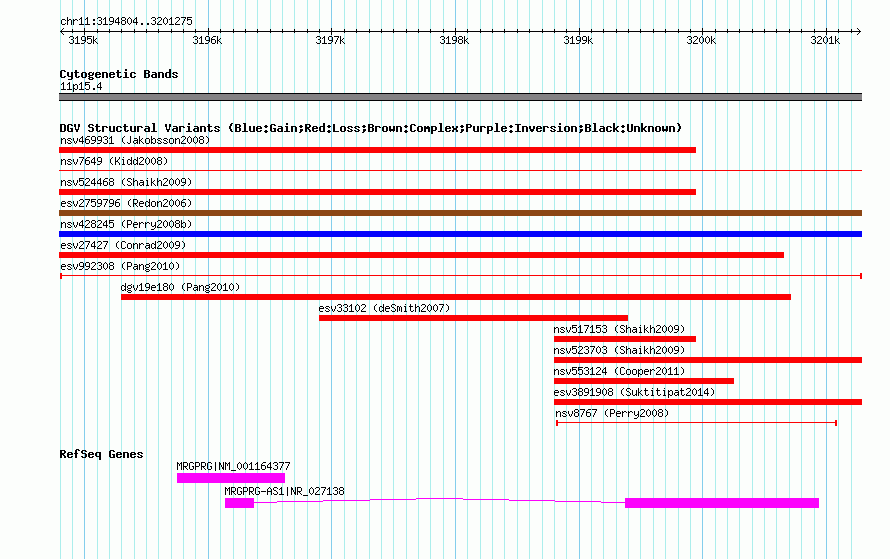The width and height of the screenshot is (890, 559).
Task: Click the 3201k ruler label
Action: tap(825, 40)
